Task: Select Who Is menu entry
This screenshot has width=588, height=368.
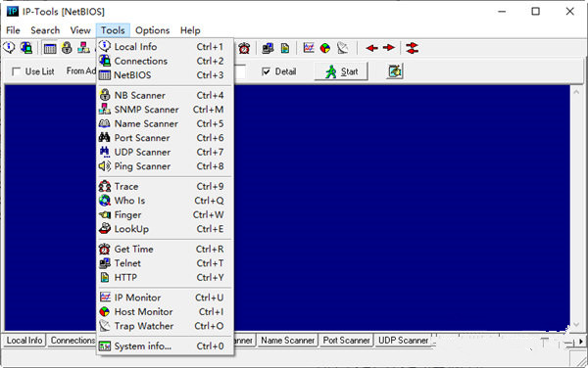Action: tap(165, 201)
